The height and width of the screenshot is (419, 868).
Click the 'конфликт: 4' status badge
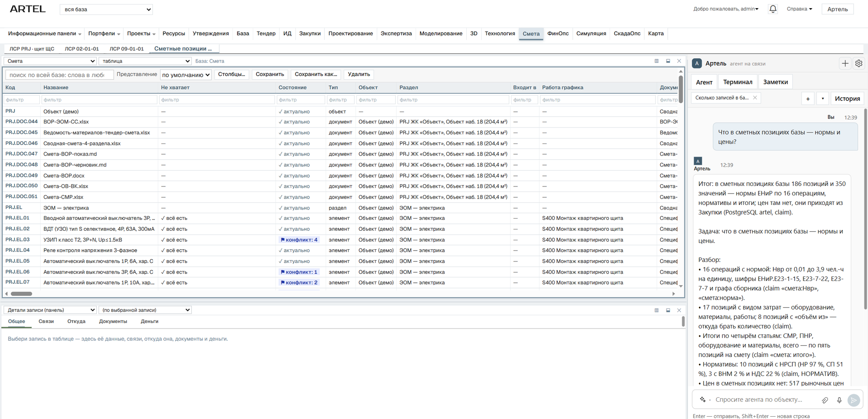[x=299, y=240]
